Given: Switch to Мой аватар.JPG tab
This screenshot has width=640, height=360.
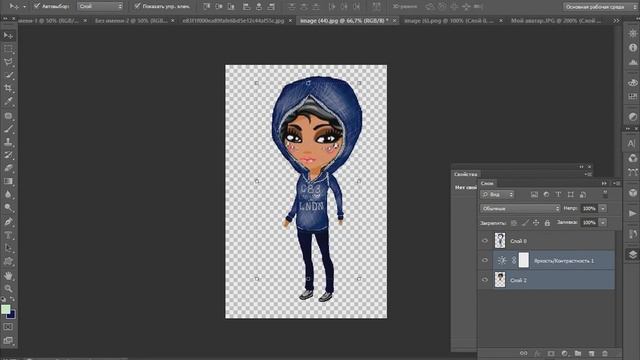Looking at the screenshot, I should coord(556,20).
